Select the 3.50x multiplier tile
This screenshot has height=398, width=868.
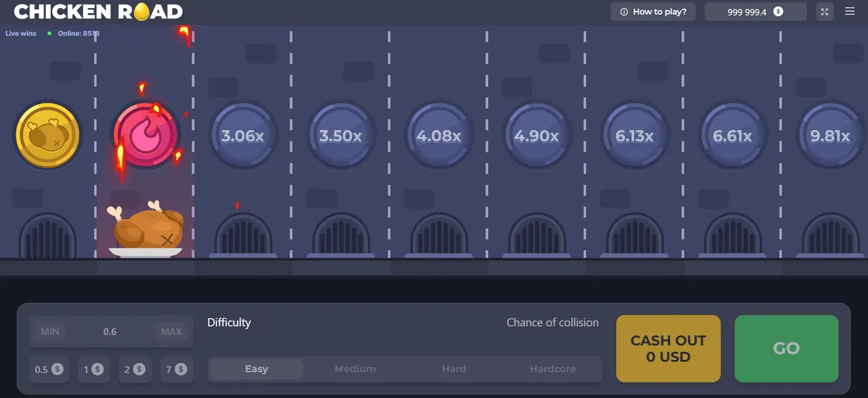tap(340, 136)
